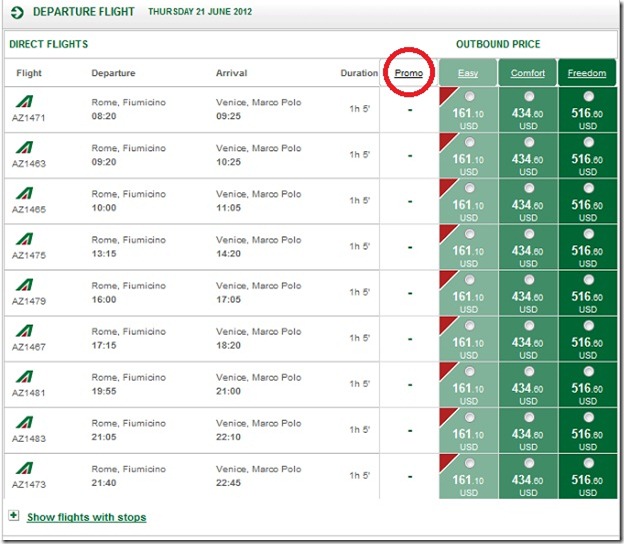This screenshot has width=624, height=544.
Task: Click the Arrival column header
Action: [232, 73]
